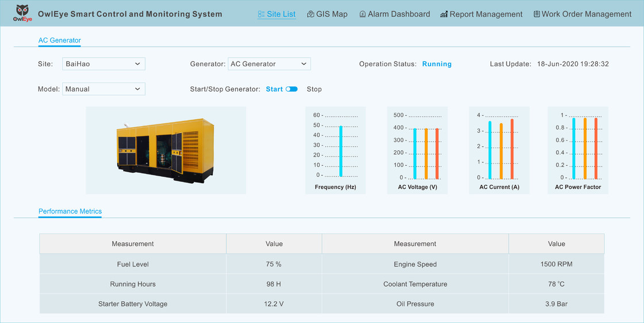Viewport: 644px width, 323px height.
Task: Click the Frequency (Hz) gauge bar
Action: pyautogui.click(x=340, y=151)
